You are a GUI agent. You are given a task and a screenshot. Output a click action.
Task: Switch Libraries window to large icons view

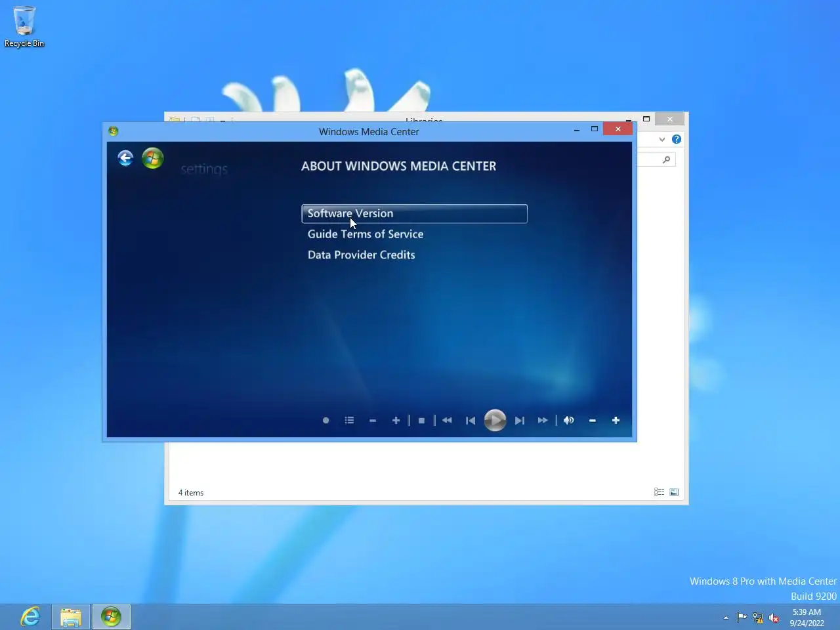tap(674, 492)
